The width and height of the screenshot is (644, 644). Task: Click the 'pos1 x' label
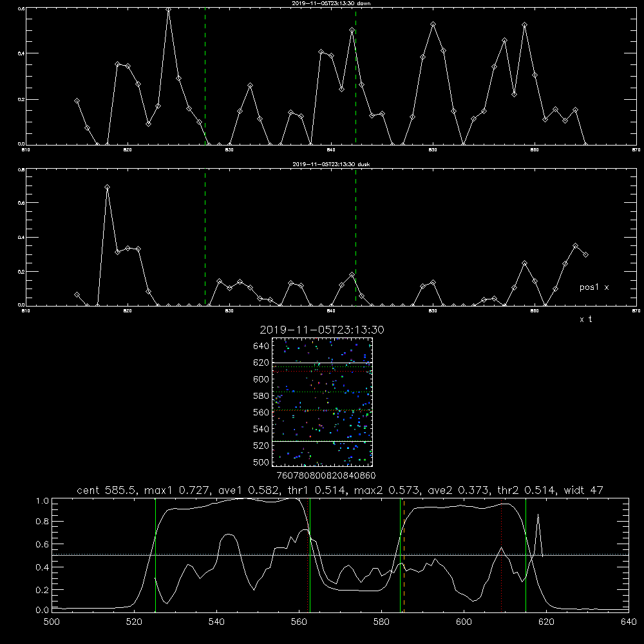point(594,287)
